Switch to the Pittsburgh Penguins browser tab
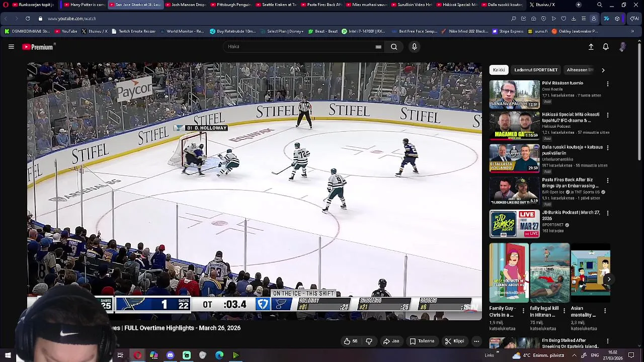The image size is (644, 362). point(230,5)
